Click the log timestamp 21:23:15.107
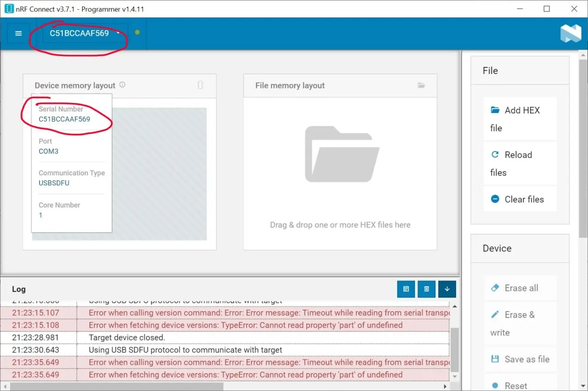The image size is (588, 391). (36, 313)
